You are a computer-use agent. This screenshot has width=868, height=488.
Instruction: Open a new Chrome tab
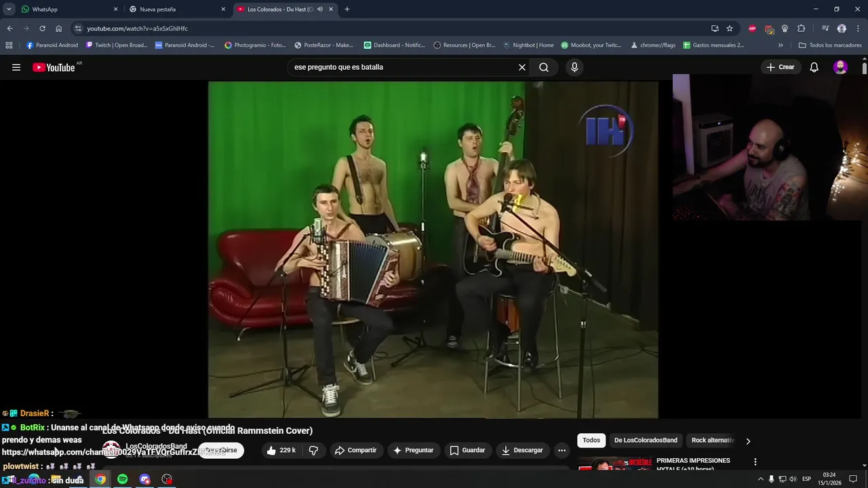click(x=347, y=9)
